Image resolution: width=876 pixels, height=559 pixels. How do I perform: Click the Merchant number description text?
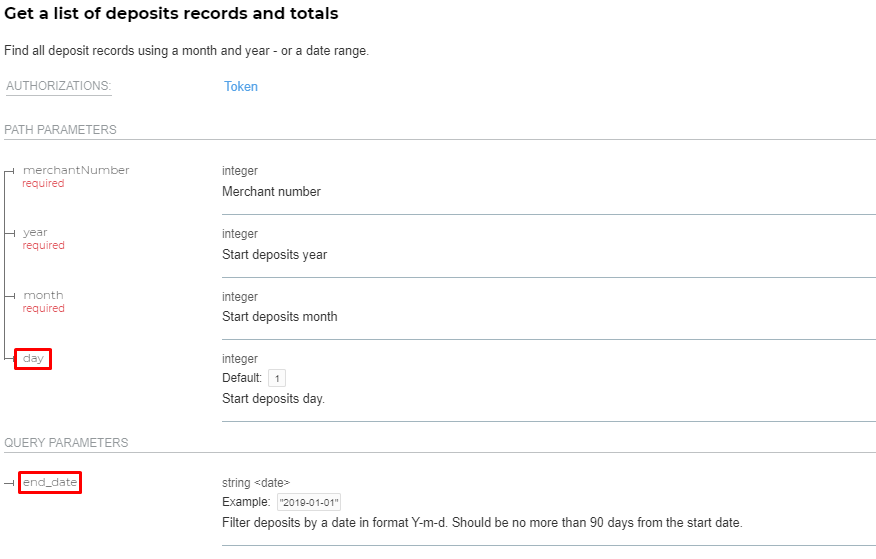click(x=272, y=192)
